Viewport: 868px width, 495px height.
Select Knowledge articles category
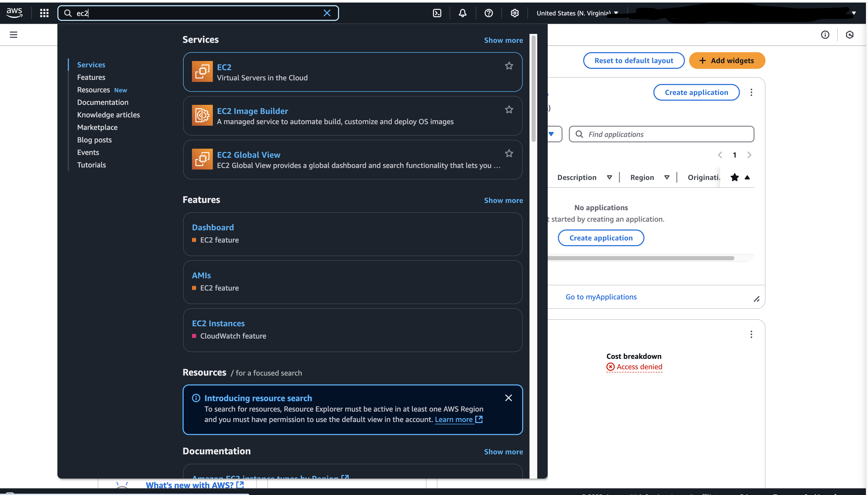pos(108,114)
